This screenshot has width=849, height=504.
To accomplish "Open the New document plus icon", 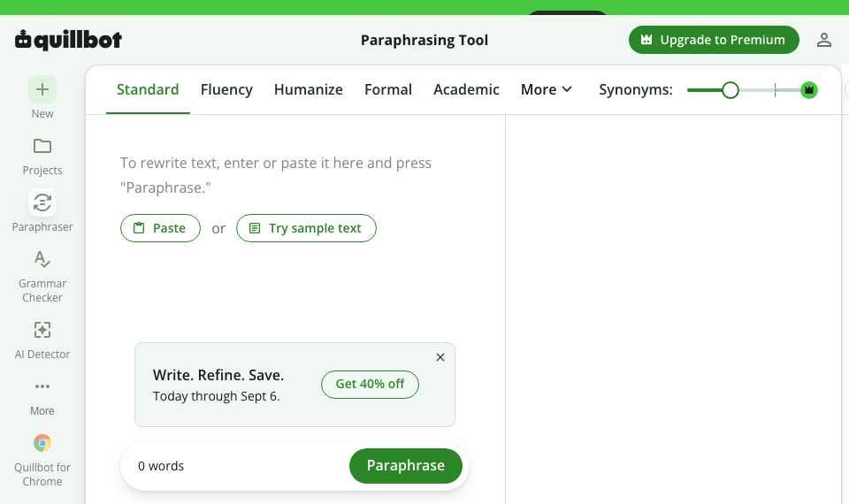I will 42,89.
